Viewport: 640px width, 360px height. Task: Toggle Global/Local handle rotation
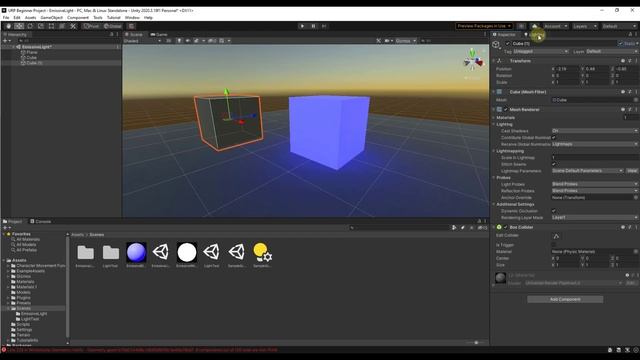(x=112, y=26)
